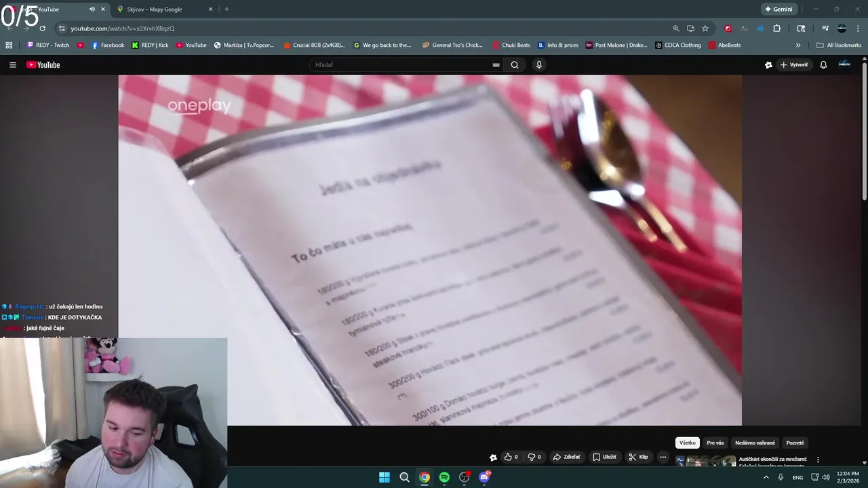The width and height of the screenshot is (868, 488).
Task: Open Windows taskbar search
Action: [x=404, y=477]
